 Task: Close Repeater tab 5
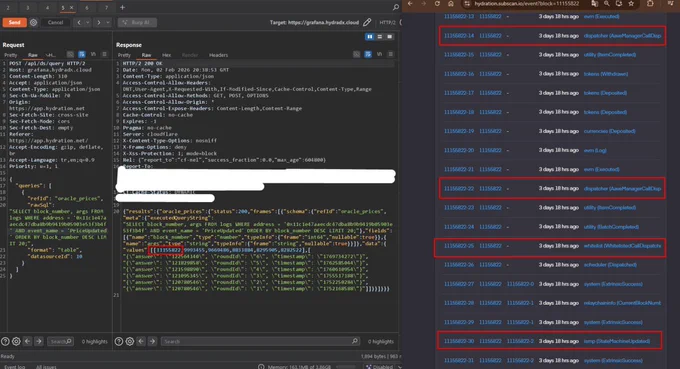(72, 8)
